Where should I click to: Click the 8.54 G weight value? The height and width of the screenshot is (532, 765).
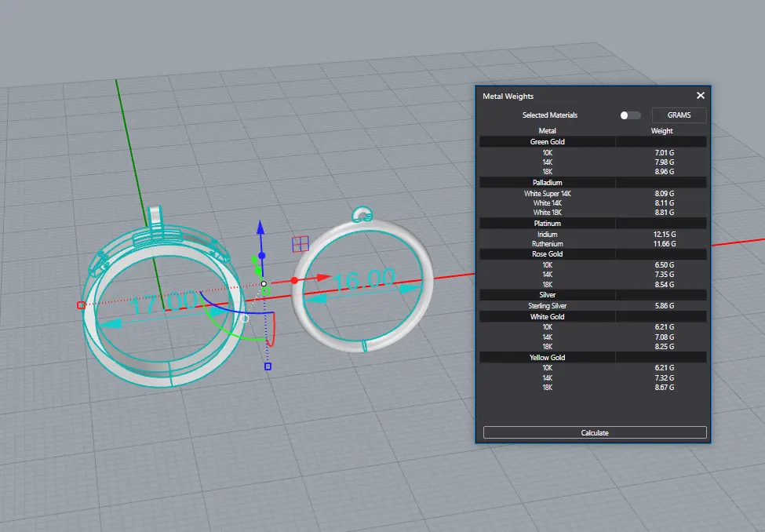[665, 285]
